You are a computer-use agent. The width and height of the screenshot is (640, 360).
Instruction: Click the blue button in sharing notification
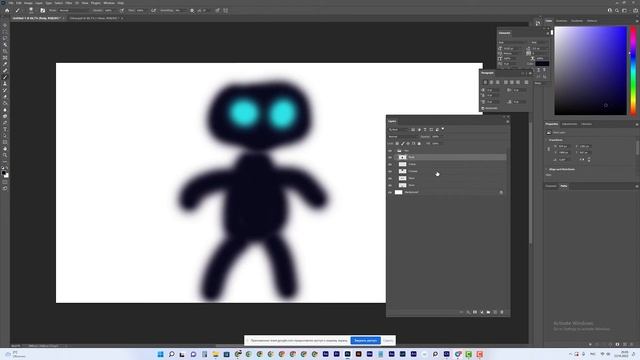coord(365,340)
